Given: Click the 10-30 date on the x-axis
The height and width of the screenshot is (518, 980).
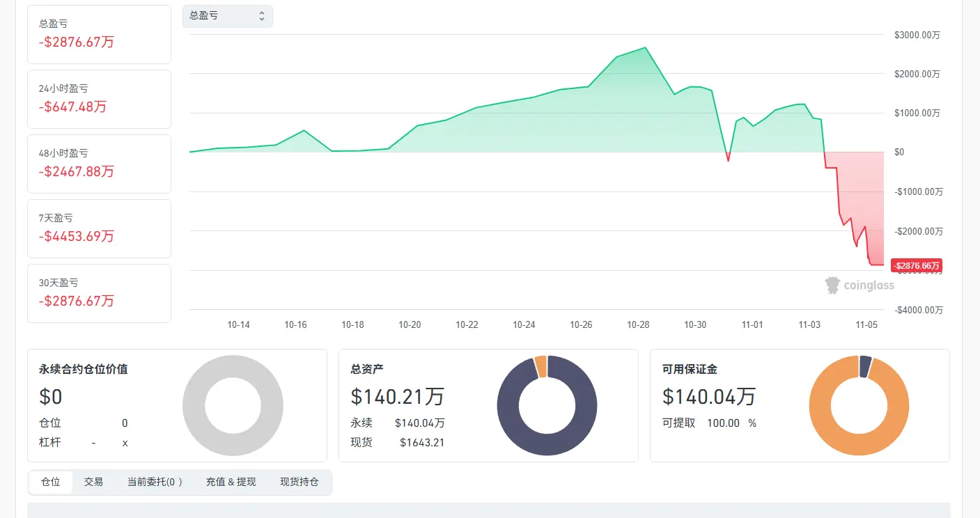Looking at the screenshot, I should tap(695, 324).
